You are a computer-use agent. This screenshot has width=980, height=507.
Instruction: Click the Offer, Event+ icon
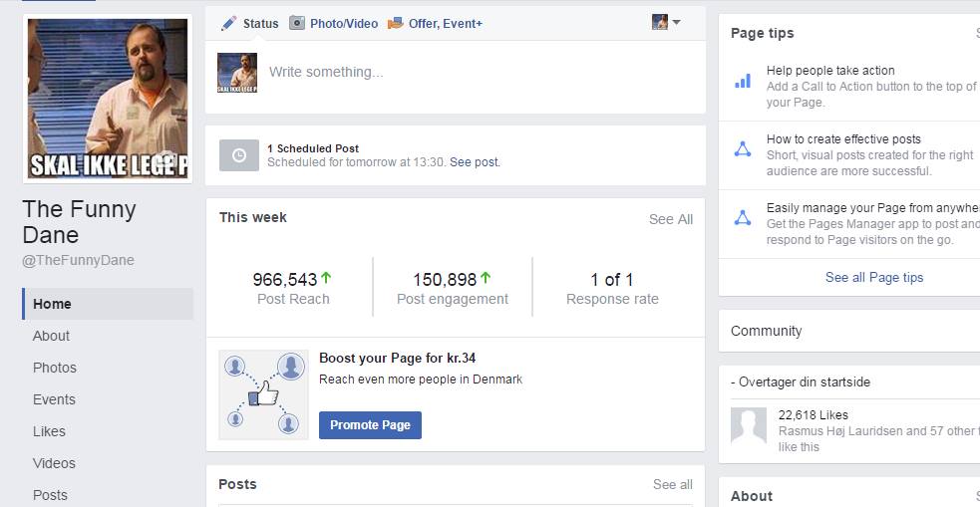pyautogui.click(x=396, y=23)
